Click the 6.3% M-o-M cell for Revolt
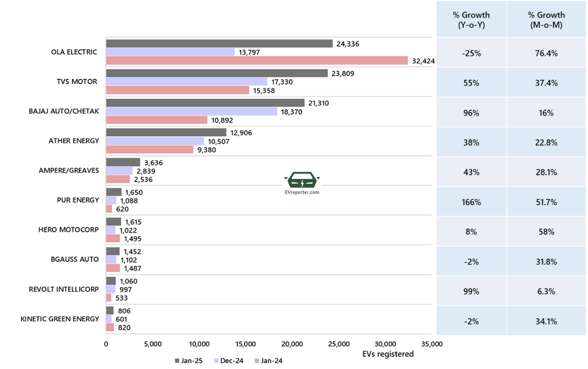 [x=546, y=291]
